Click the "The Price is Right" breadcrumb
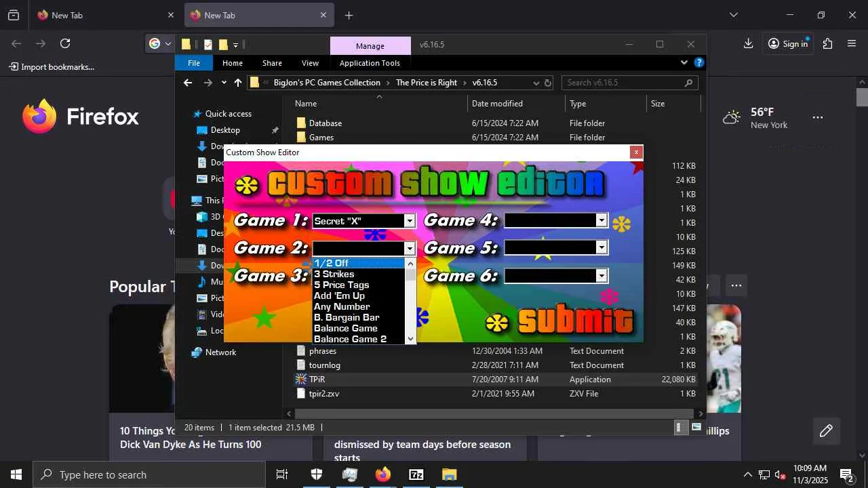The image size is (868, 488). [427, 83]
